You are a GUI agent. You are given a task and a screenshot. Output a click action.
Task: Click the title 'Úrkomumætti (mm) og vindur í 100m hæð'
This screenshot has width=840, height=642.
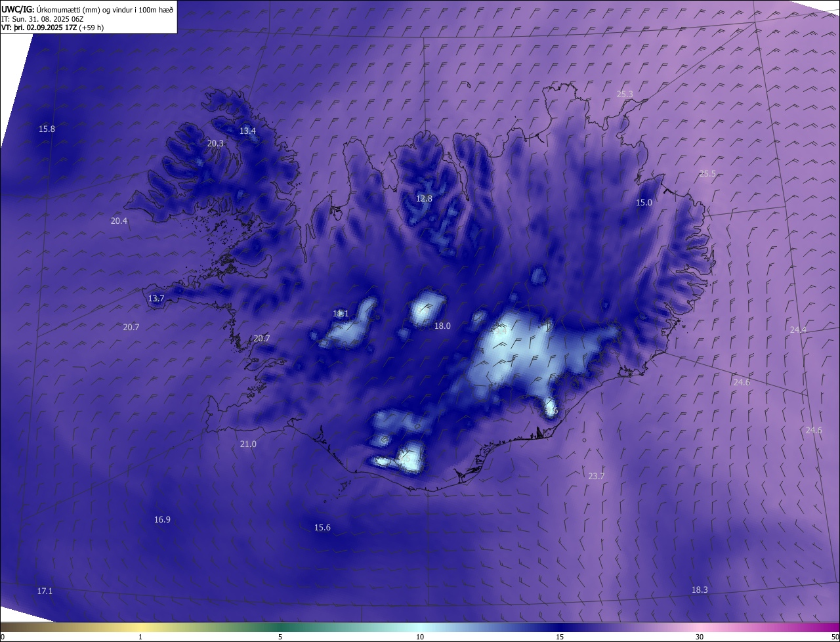tap(104, 9)
